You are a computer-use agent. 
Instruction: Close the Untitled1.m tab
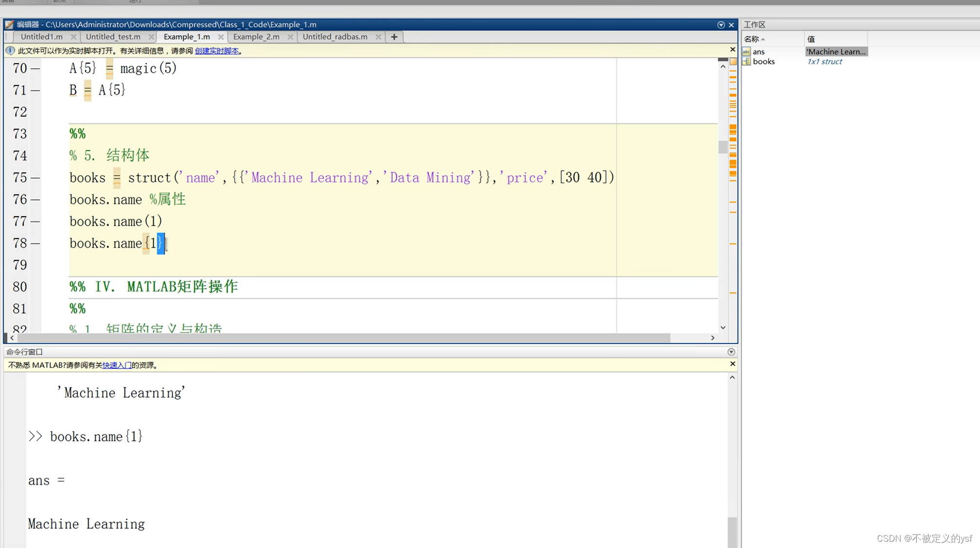pyautogui.click(x=73, y=37)
